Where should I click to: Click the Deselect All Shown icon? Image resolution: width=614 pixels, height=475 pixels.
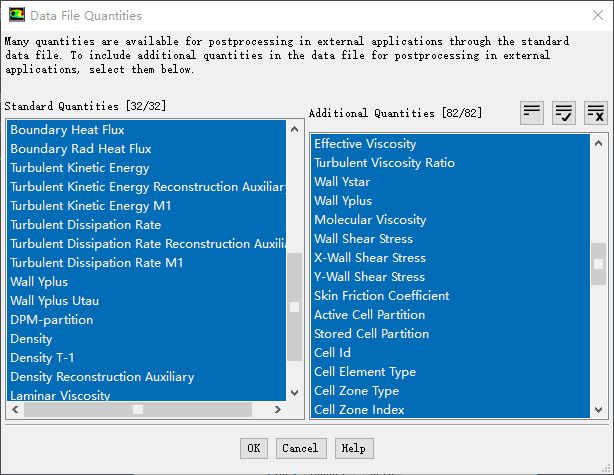click(x=596, y=113)
